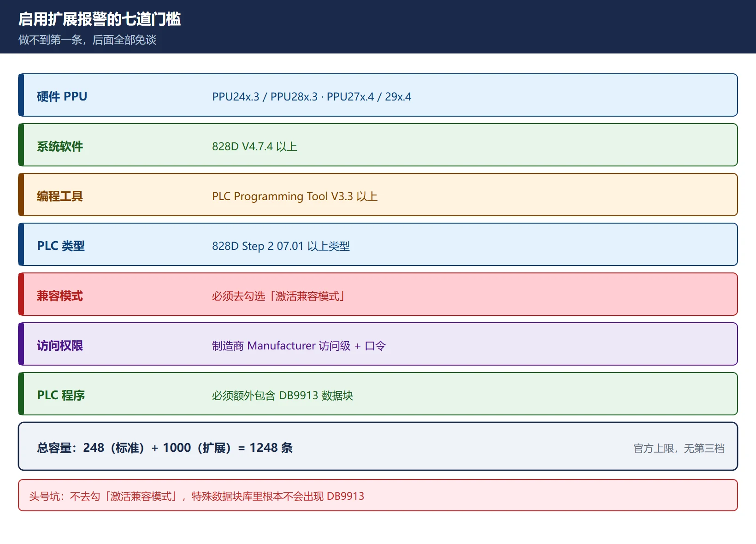756x544 pixels.
Task: Click the 访问权限 row label
Action: 60,345
